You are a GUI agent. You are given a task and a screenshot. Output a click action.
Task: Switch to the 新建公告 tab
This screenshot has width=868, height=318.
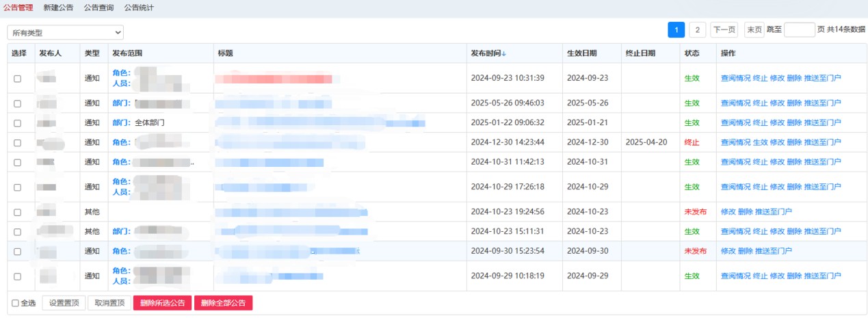pos(58,8)
